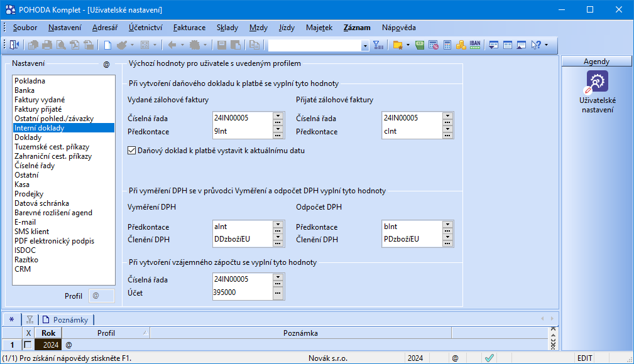Image resolution: width=634 pixels, height=364 pixels.
Task: Click the window with down arrow icon
Action: tap(493, 45)
